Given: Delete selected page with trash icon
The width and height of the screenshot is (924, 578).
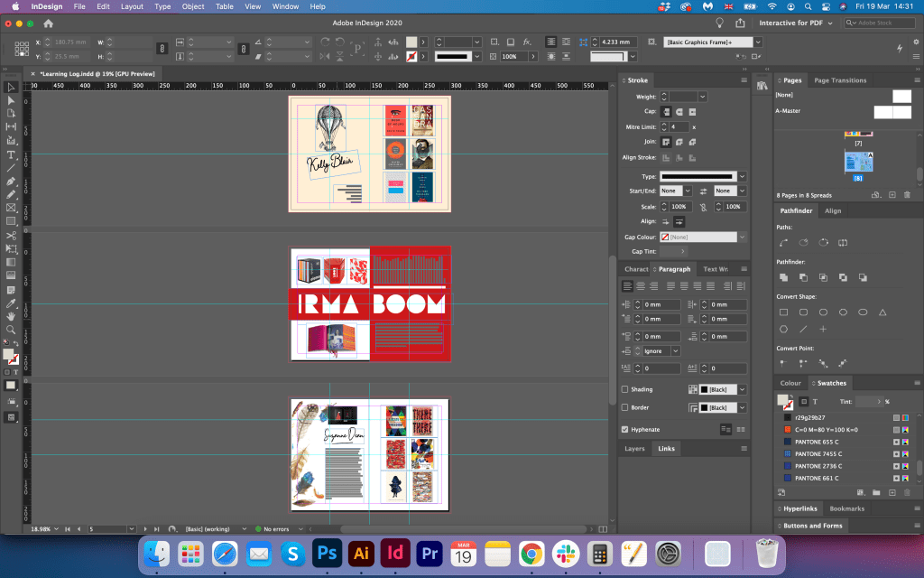Looking at the screenshot, I should click(908, 195).
